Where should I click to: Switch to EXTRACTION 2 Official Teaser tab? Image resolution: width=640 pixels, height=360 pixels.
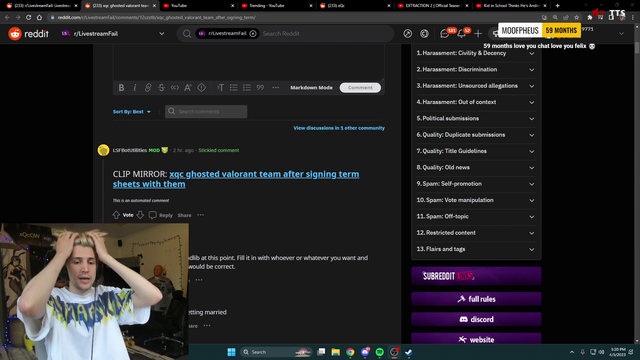click(433, 6)
